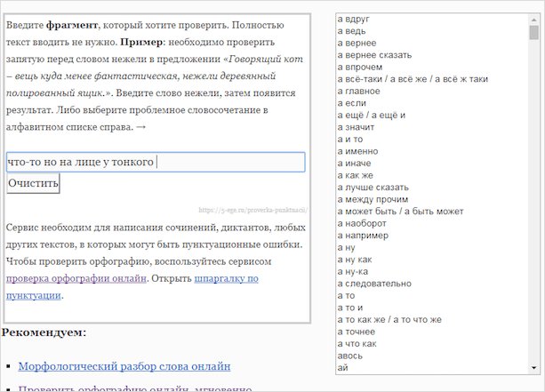Image resolution: width=545 pixels, height=392 pixels.
Task: Click the list scrollbar thumb
Action: 534,33
